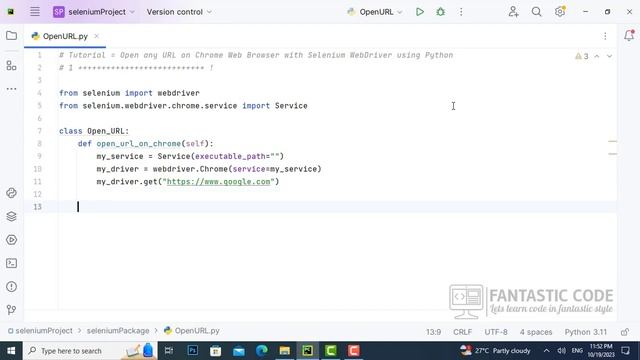Open Search Everywhere magnifier
The image size is (640, 360).
[537, 12]
